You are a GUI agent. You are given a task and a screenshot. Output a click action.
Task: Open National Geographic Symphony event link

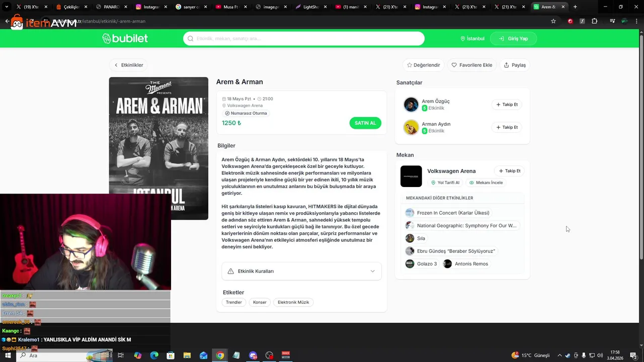(x=461, y=226)
